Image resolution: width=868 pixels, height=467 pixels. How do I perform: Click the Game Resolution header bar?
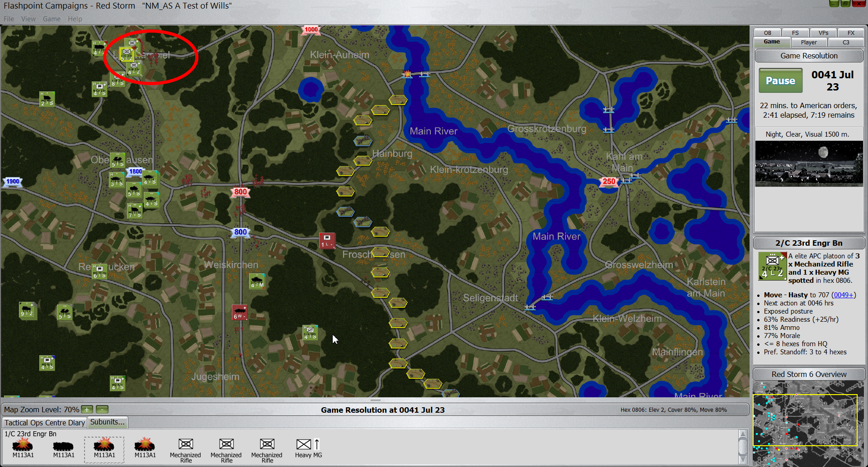click(809, 56)
